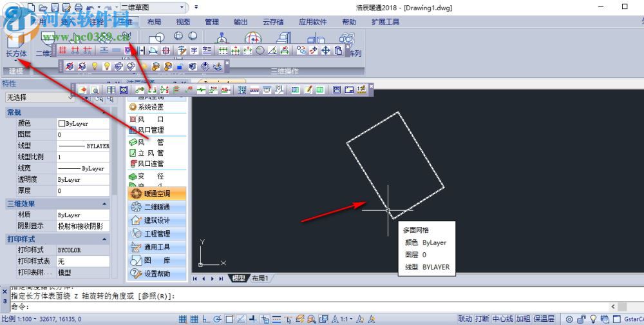The width and height of the screenshot is (644, 325).
Task: Click the 暖通空调 category button
Action: pyautogui.click(x=157, y=193)
